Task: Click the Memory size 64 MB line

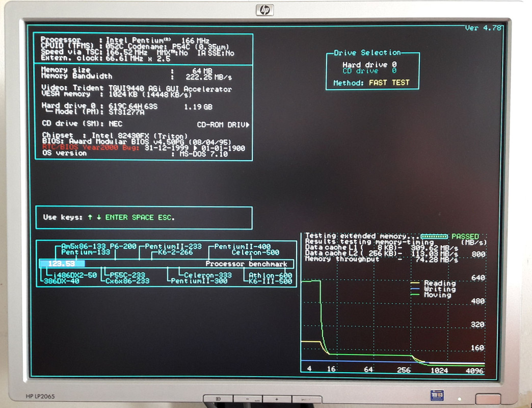Action: (x=126, y=70)
